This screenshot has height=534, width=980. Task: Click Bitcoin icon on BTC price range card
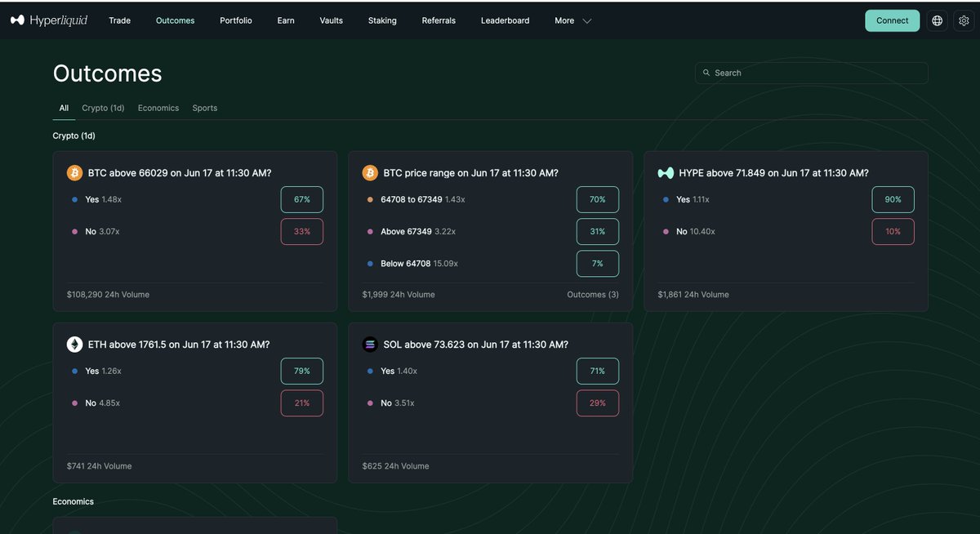[x=370, y=173]
